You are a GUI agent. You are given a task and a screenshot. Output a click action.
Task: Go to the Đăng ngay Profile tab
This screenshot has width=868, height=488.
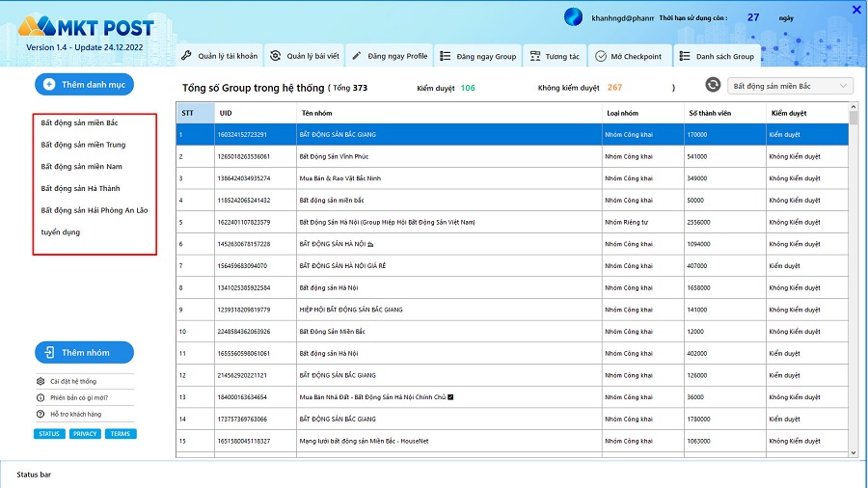click(390, 56)
